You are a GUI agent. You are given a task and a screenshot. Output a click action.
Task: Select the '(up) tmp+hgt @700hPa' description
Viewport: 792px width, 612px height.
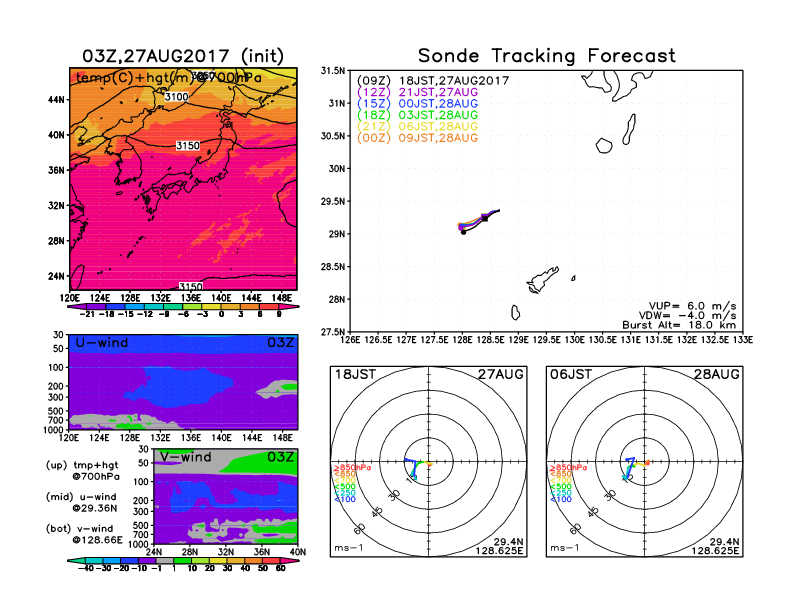pos(82,471)
